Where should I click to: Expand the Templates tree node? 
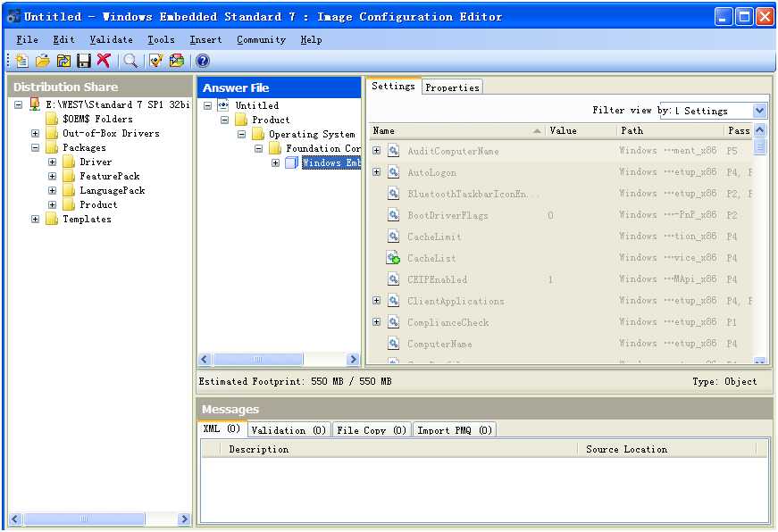(35, 219)
